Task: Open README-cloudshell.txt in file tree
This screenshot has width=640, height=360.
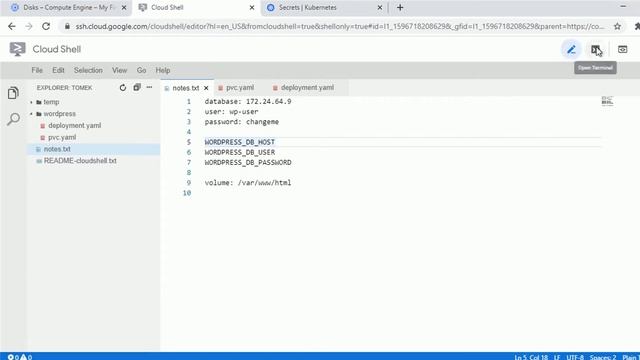Action: [80, 161]
